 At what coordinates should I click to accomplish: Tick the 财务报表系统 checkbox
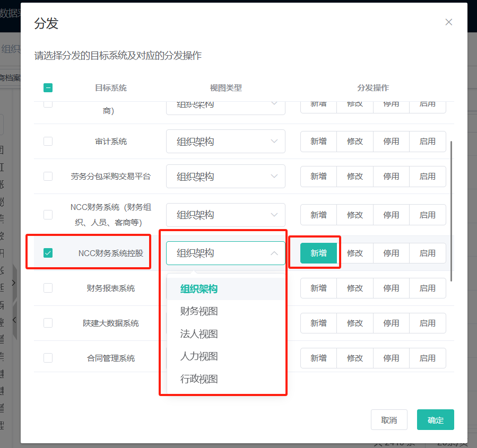pyautogui.click(x=48, y=288)
